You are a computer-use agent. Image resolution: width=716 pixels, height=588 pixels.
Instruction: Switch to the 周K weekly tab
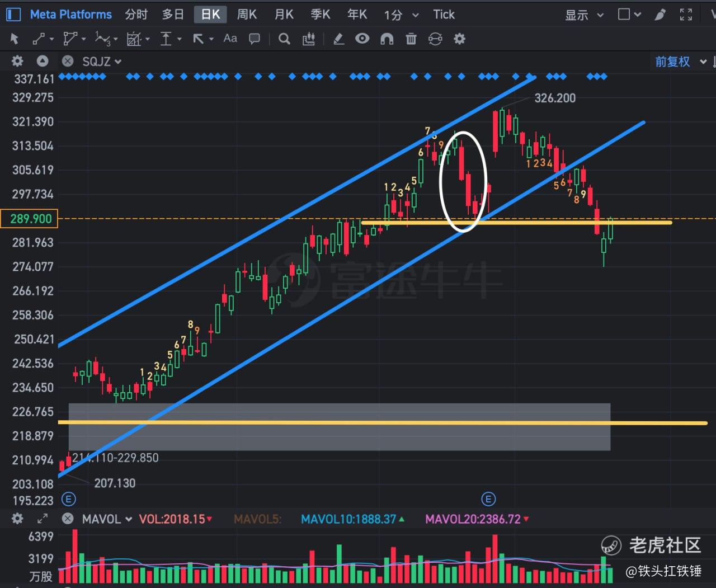click(247, 15)
